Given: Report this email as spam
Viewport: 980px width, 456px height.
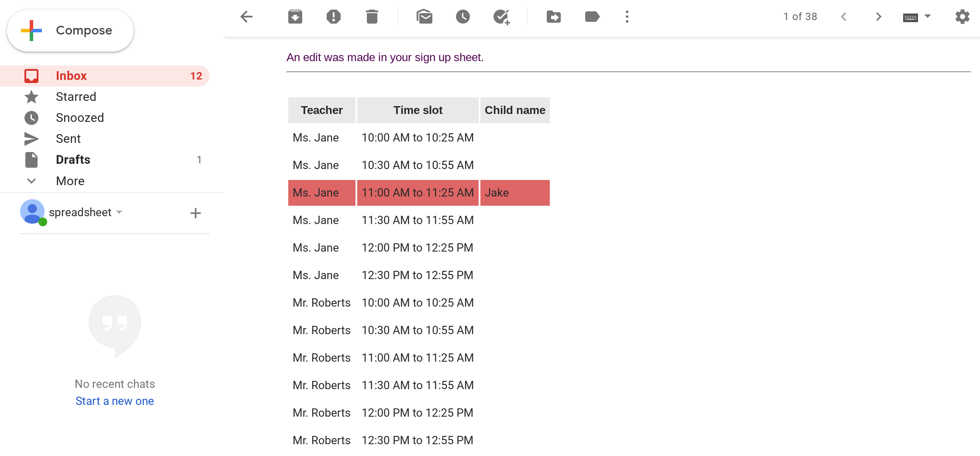Looking at the screenshot, I should click(334, 17).
